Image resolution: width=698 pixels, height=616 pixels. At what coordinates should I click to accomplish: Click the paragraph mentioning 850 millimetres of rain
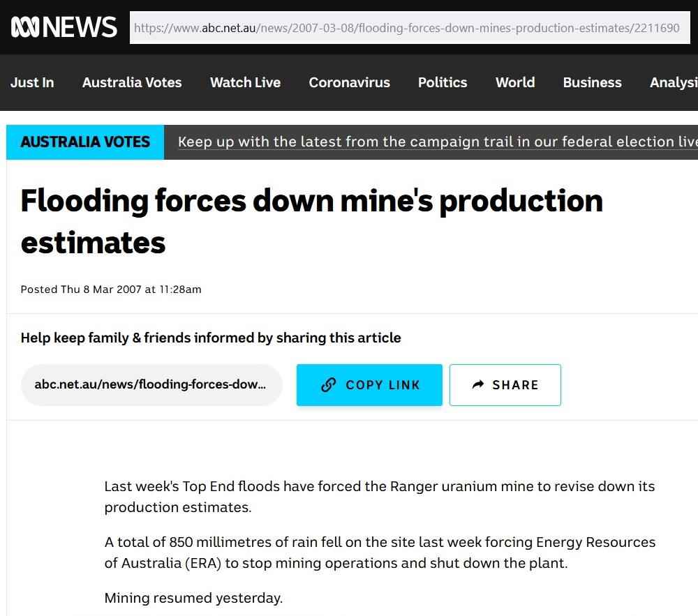point(380,553)
